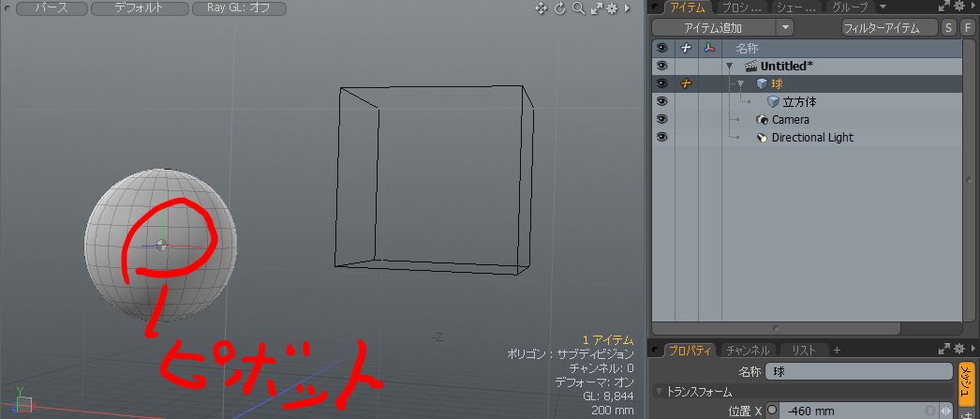
Task: Click the item list panel's arrow icon
Action: coord(972,7)
